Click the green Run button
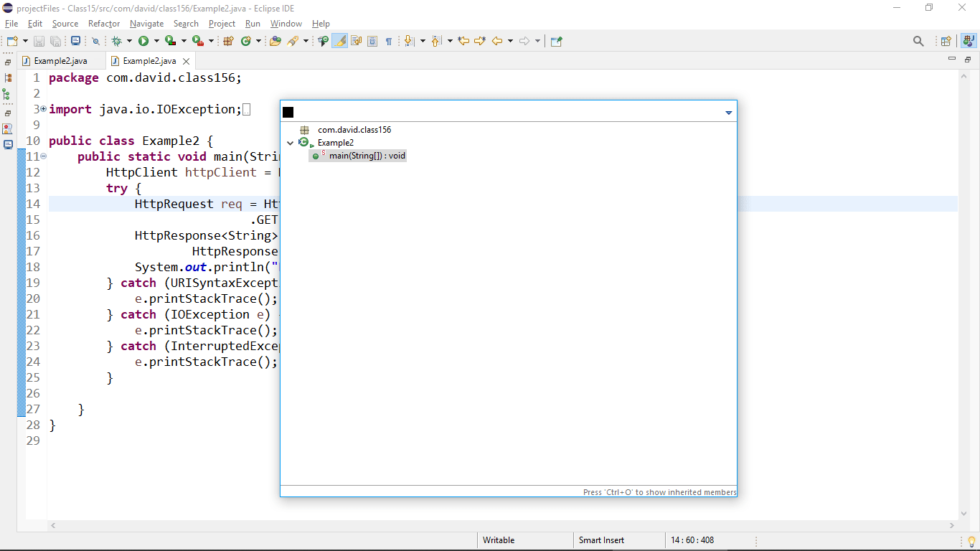The height and width of the screenshot is (551, 980). pyautogui.click(x=143, y=41)
